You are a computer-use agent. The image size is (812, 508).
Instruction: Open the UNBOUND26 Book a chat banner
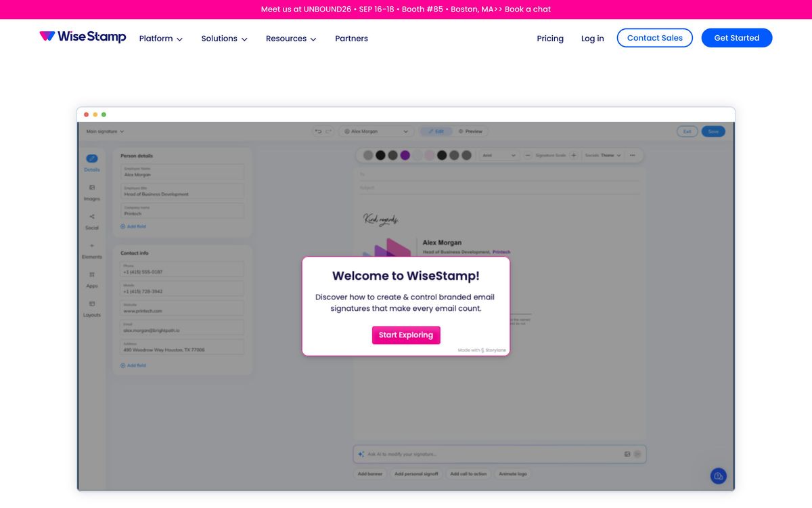[x=406, y=9]
